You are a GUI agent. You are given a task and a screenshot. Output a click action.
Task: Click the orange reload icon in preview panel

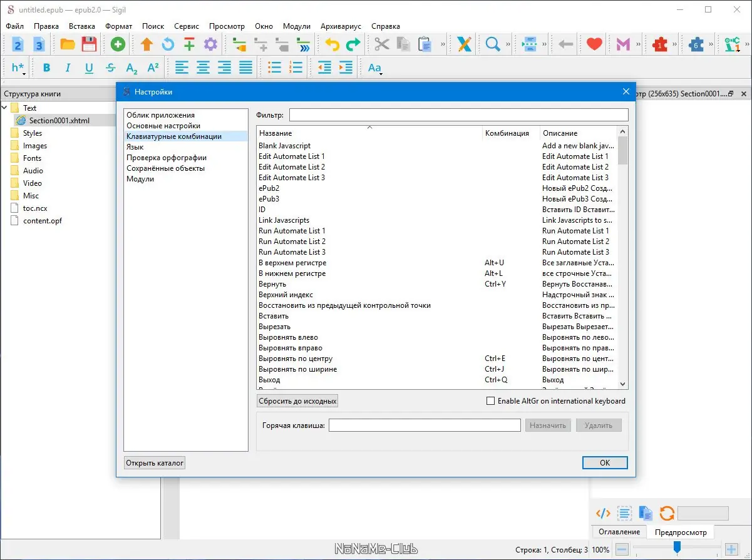coord(667,513)
